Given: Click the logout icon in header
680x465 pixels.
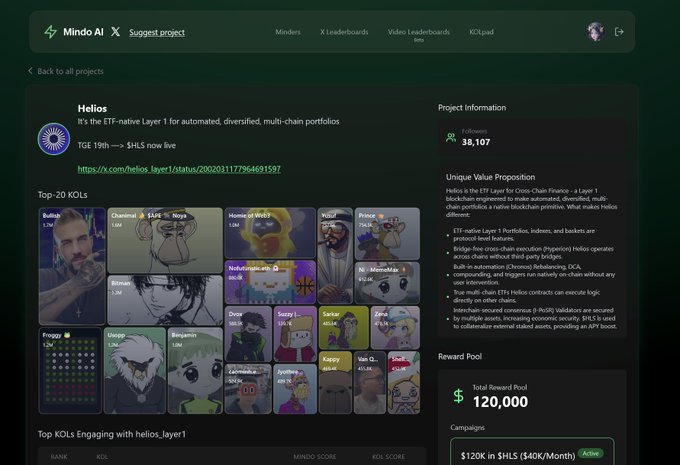Looking at the screenshot, I should 619,32.
